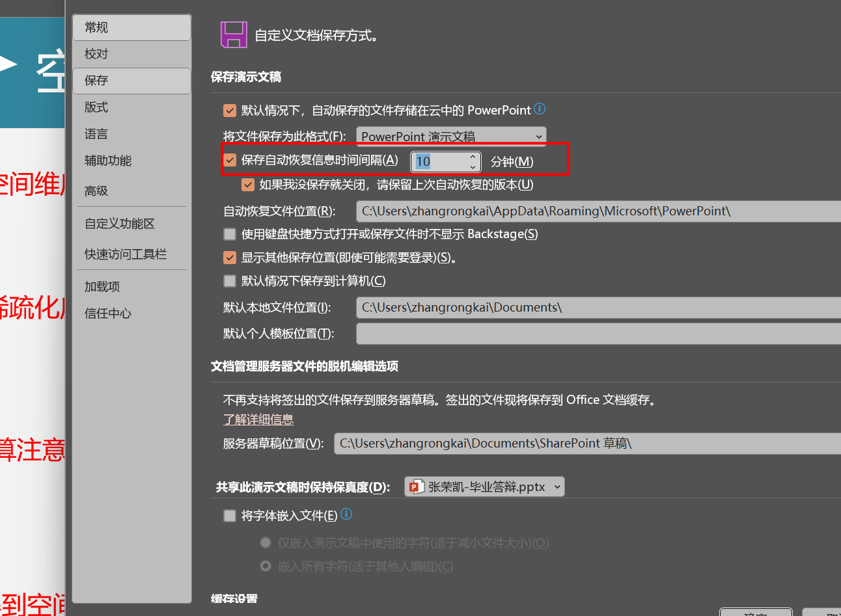
Task: Toggle keep last AutoRecovered version checkbox
Action: click(x=248, y=185)
